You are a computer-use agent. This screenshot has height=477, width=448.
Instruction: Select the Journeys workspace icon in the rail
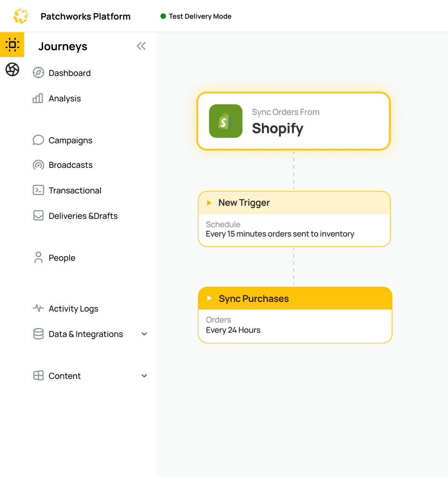(12, 45)
